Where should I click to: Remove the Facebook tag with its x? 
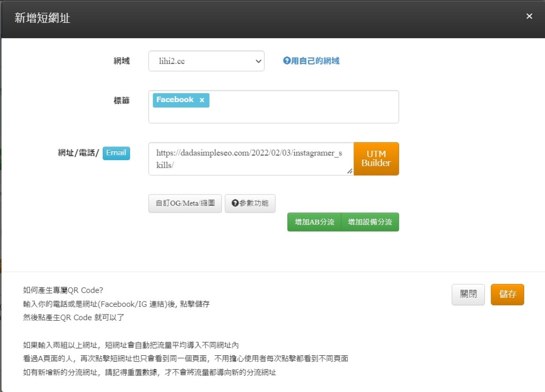coord(202,100)
